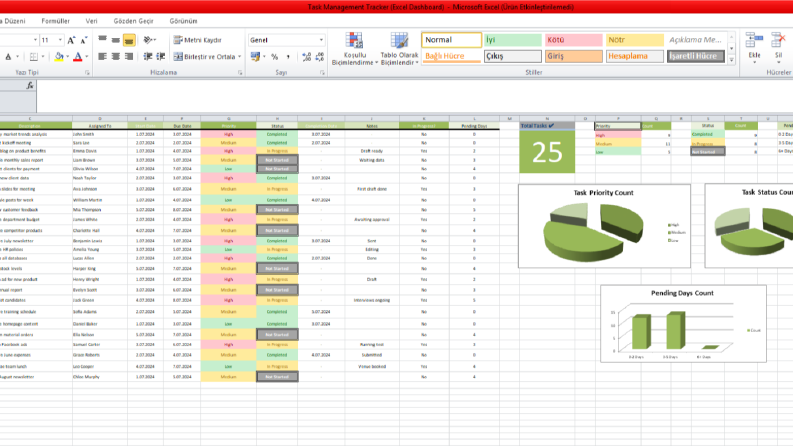The height and width of the screenshot is (446, 793).
Task: Select the Task Status Count chart
Action: (x=749, y=226)
